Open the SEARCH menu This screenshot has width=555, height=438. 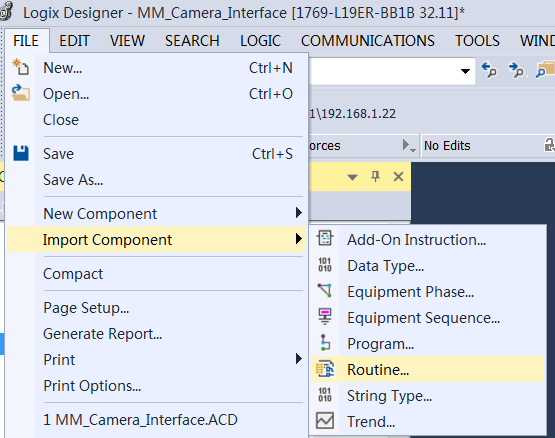click(192, 41)
